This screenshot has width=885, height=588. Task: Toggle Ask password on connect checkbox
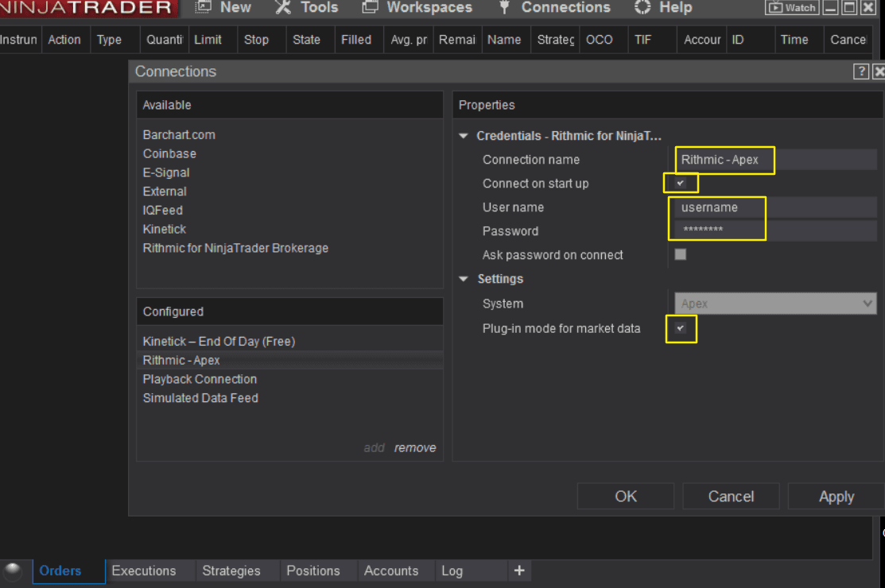coord(681,254)
